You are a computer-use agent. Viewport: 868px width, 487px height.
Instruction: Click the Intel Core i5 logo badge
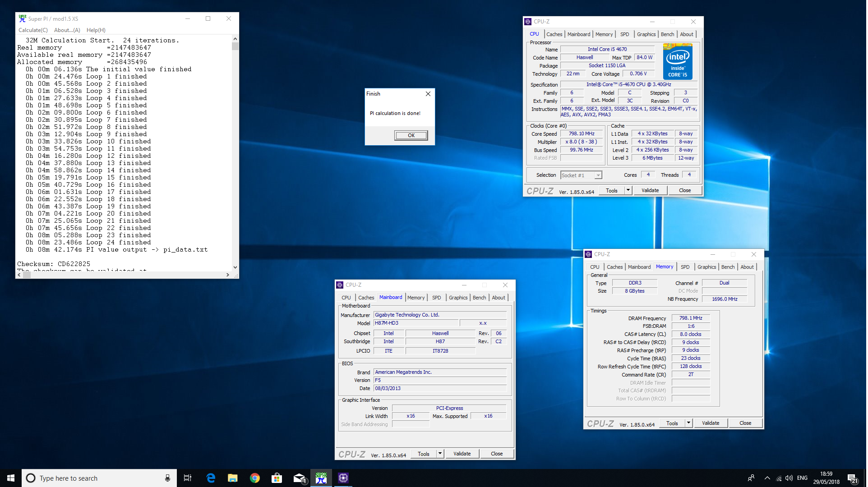click(678, 62)
